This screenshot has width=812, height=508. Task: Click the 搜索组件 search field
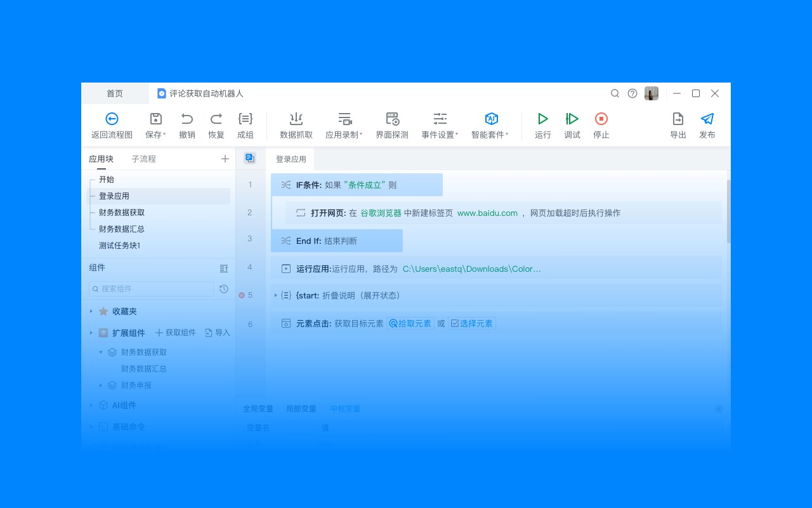[151, 289]
